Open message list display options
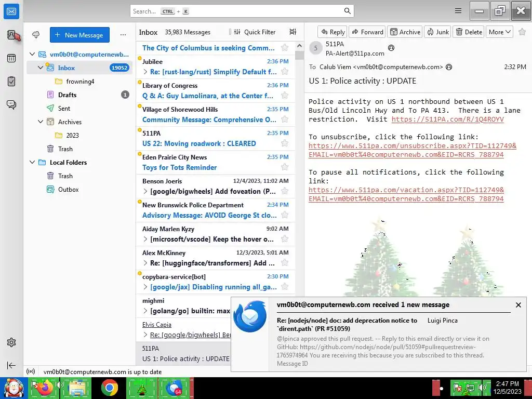 pos(292,32)
